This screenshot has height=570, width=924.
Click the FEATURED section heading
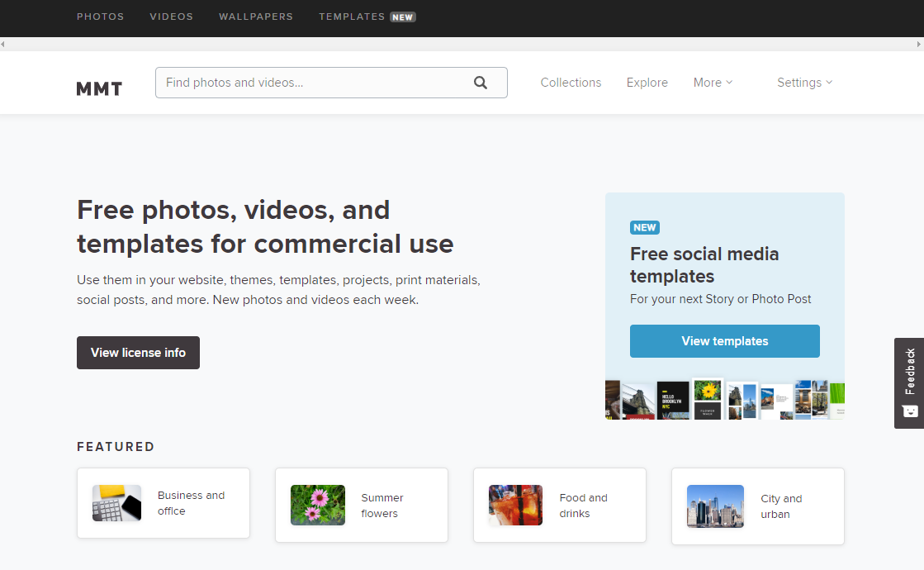coord(116,447)
